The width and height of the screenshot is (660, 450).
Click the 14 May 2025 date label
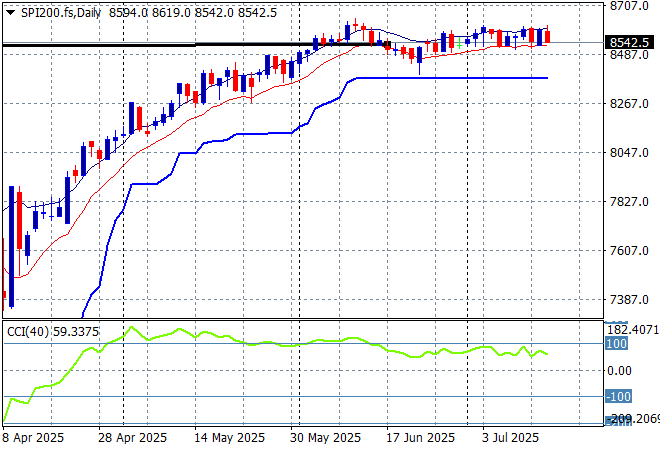coord(229,438)
